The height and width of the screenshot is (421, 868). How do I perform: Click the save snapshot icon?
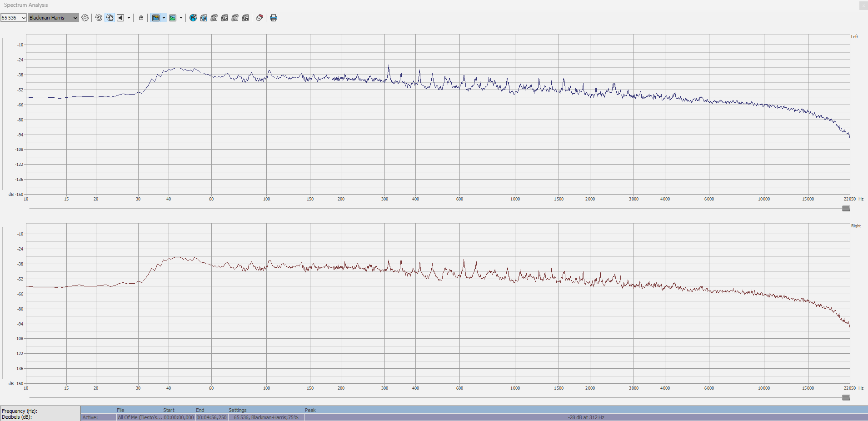coord(204,18)
